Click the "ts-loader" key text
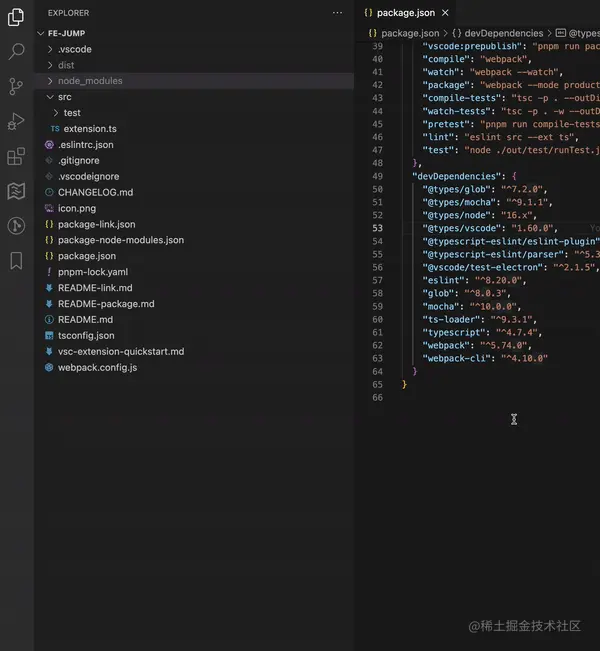Screen dimensions: 600x651 click(x=451, y=320)
